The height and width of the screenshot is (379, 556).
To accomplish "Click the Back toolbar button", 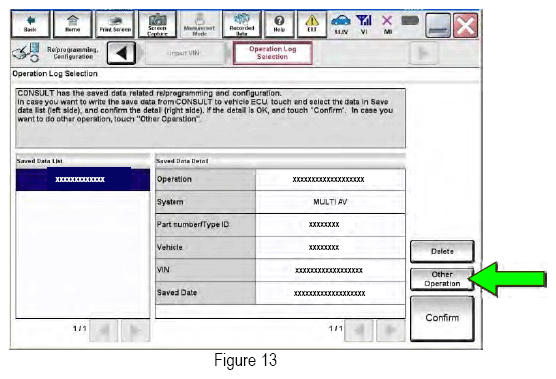I will (x=30, y=24).
